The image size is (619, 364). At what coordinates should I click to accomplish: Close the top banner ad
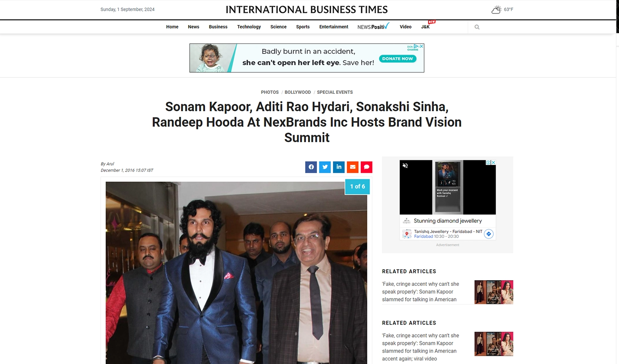[421, 46]
